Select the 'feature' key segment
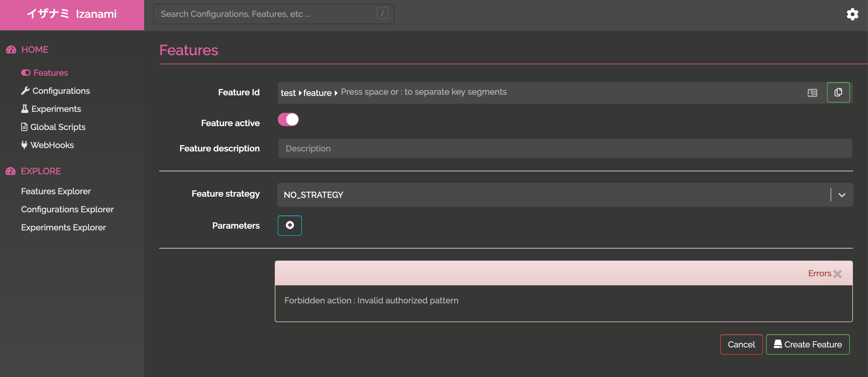868x377 pixels. [x=317, y=93]
